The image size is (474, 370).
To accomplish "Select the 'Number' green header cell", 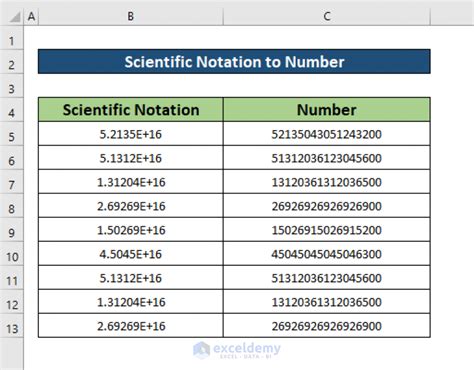I will (327, 110).
